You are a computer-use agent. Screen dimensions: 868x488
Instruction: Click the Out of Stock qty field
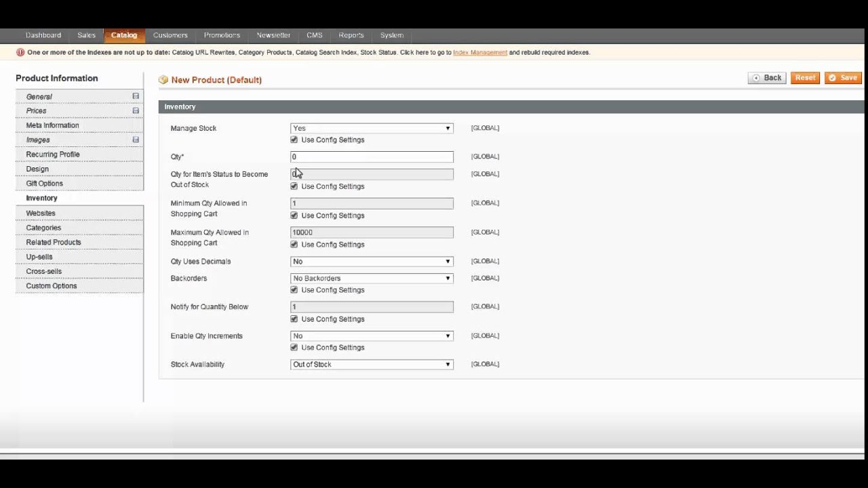coord(372,174)
